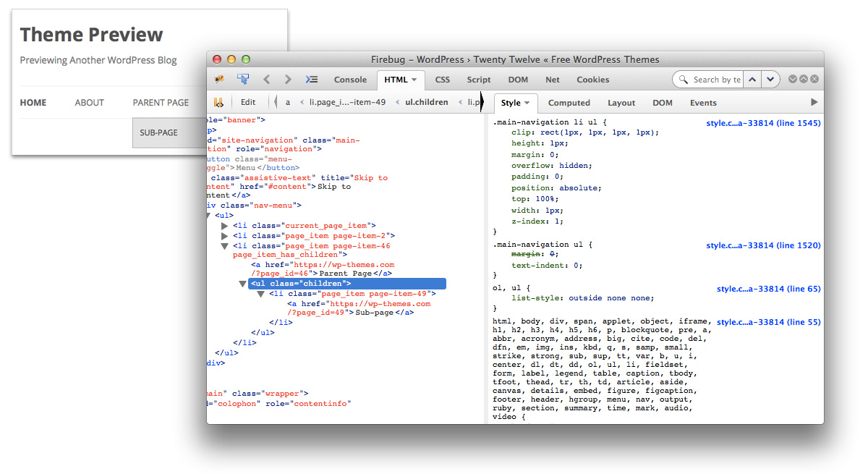Switch to the Cookies panel tab
This screenshot has width=868, height=474.
(593, 80)
